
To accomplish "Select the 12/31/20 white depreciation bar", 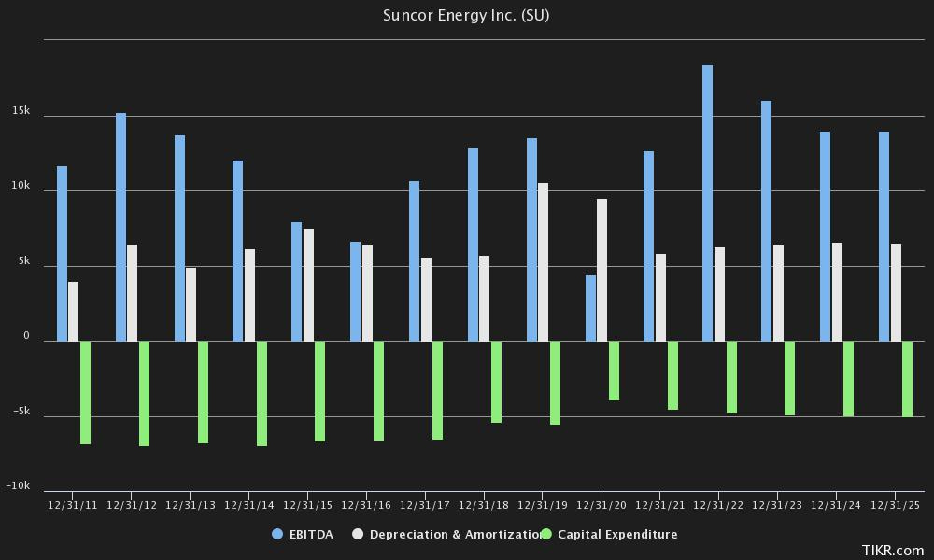I will tap(601, 270).
